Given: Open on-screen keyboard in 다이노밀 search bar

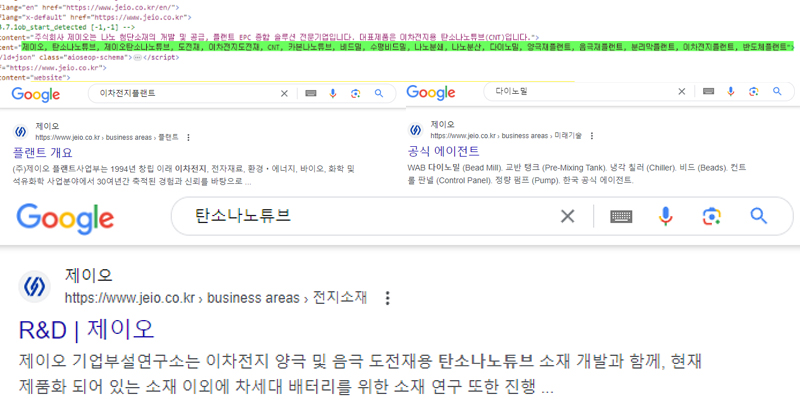Looking at the screenshot, I should 708,91.
